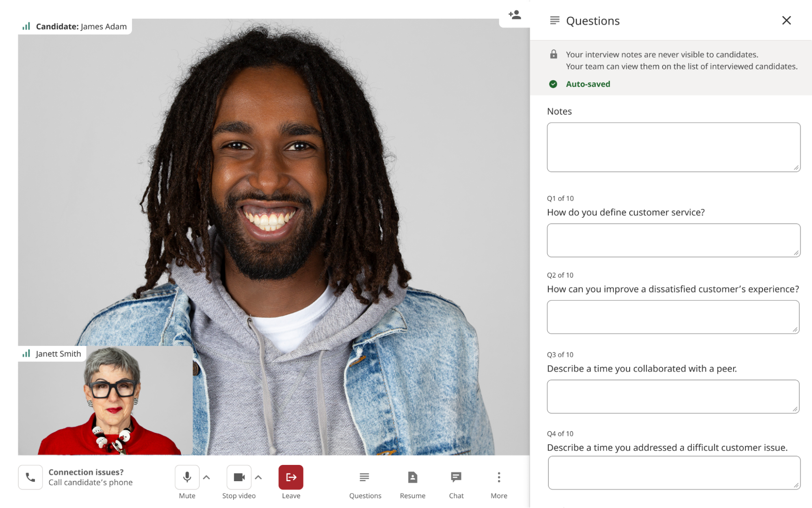This screenshot has height=508, width=812.
Task: Click the hamburger icon beside the Questions title
Action: pos(553,20)
